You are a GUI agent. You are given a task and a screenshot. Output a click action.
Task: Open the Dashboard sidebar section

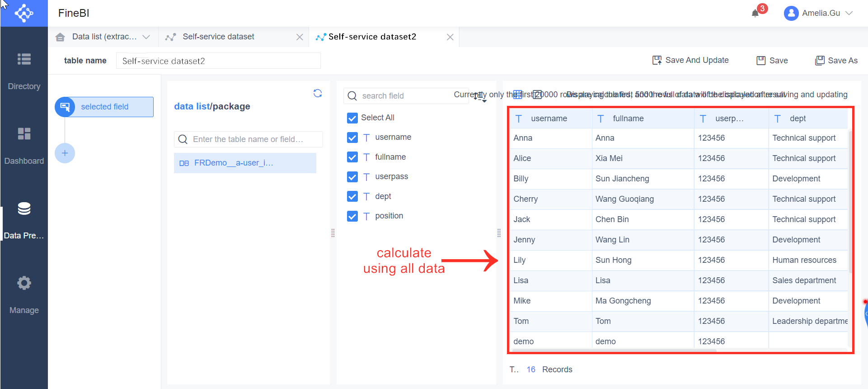24,146
